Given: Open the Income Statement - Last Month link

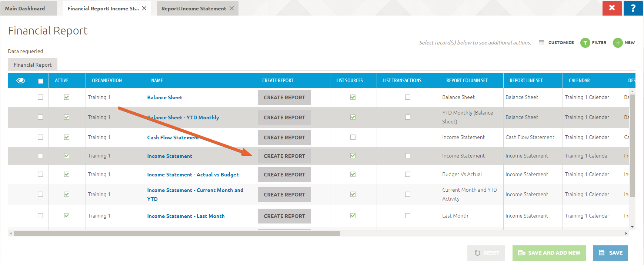Looking at the screenshot, I should tap(186, 216).
